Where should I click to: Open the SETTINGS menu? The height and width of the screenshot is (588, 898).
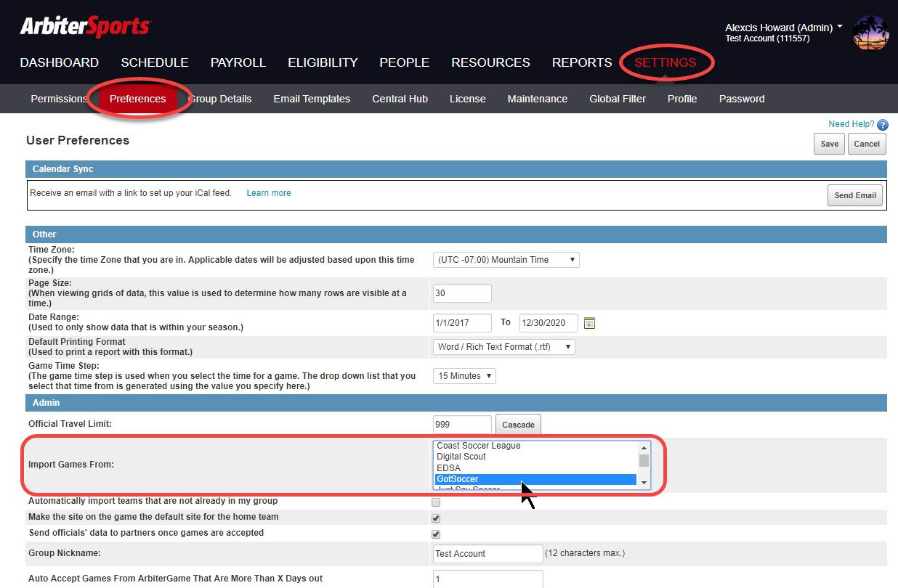pos(666,62)
